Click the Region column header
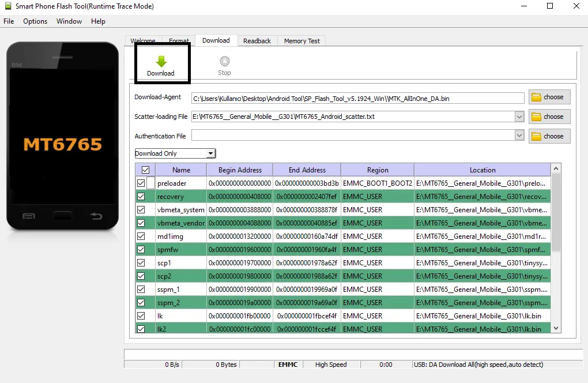 coord(378,170)
